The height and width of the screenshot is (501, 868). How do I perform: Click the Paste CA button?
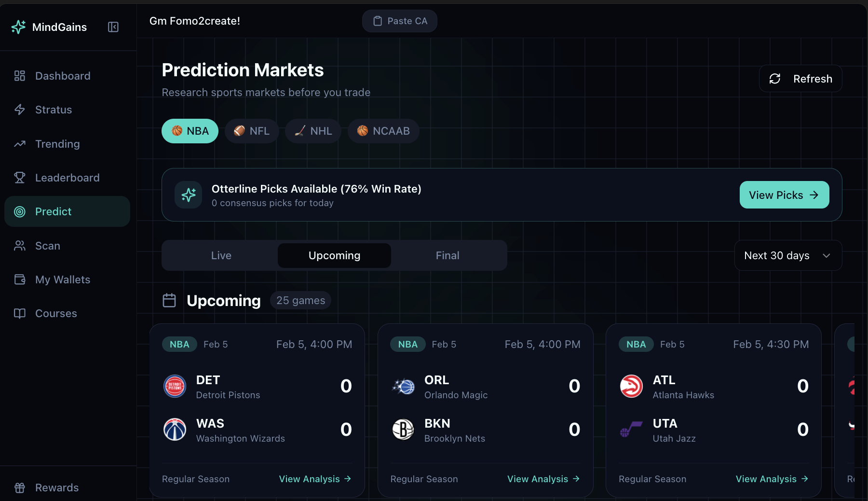point(399,21)
